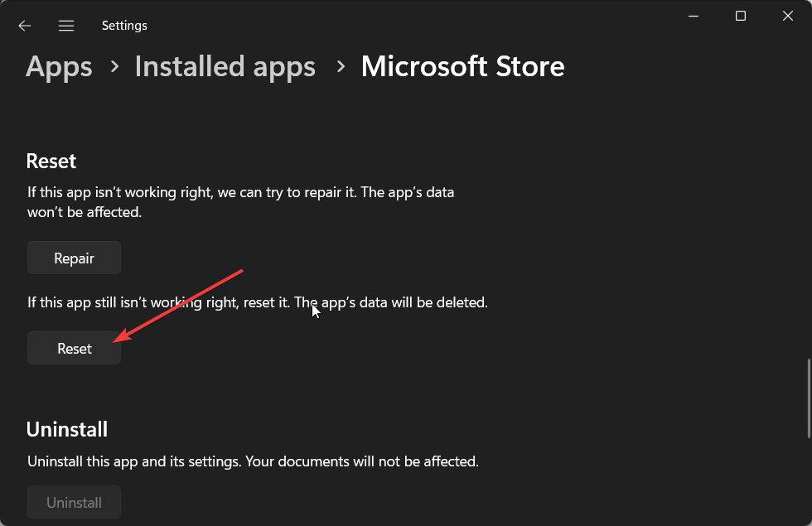Click the chevron before Microsoft Store
Screen dimensions: 812x526
[x=339, y=68]
